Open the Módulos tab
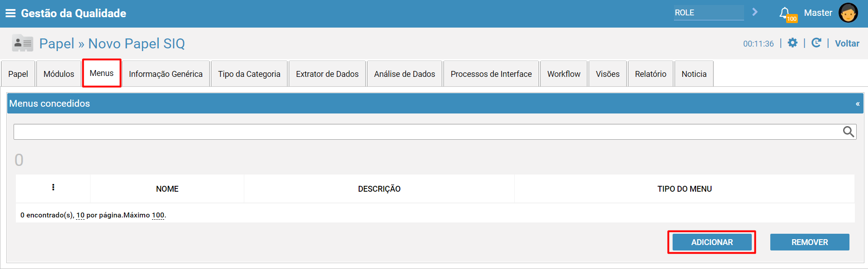The image size is (868, 269). click(x=59, y=74)
